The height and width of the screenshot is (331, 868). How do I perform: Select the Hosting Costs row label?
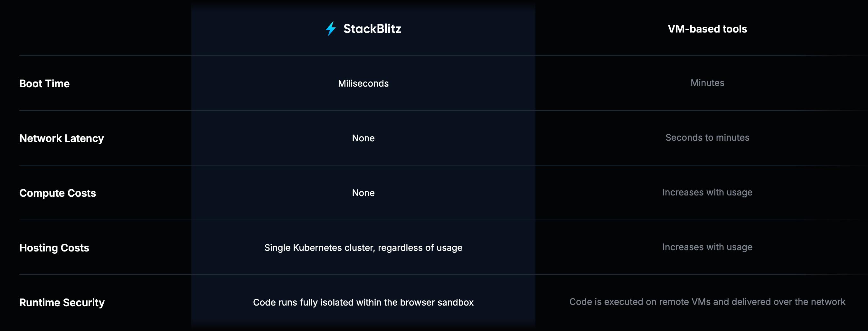pos(54,248)
